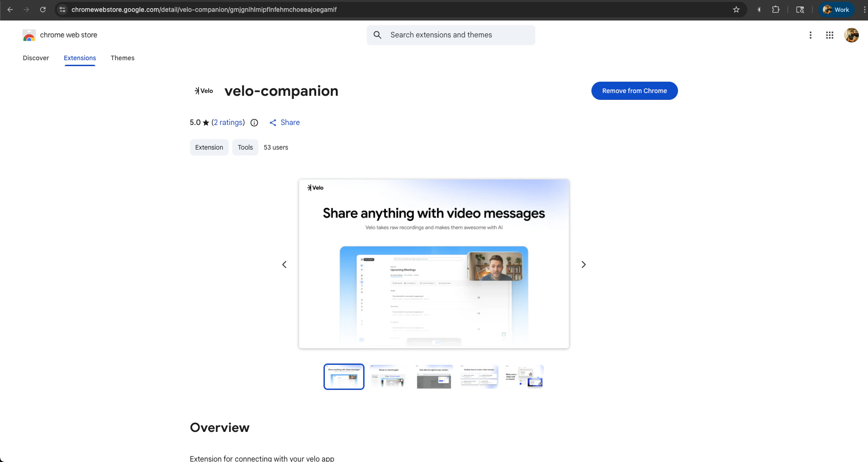Open the large video messages preview image
The image size is (868, 462).
tap(434, 264)
